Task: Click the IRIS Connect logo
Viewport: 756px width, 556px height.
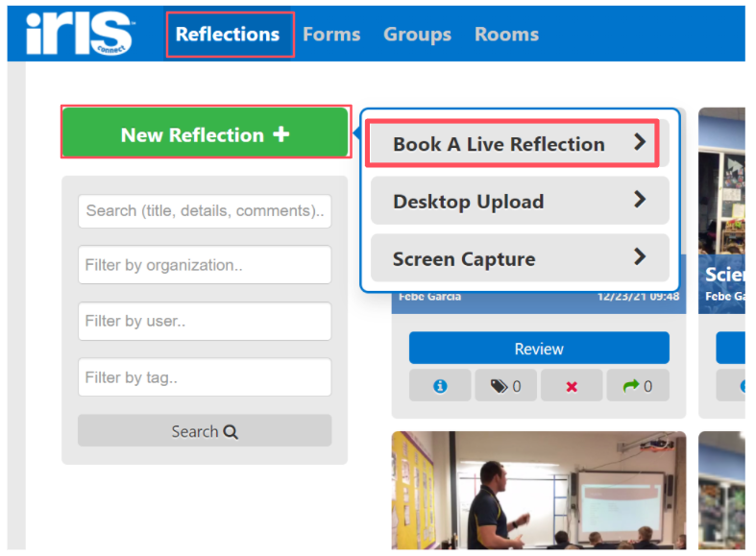Action: 80,35
